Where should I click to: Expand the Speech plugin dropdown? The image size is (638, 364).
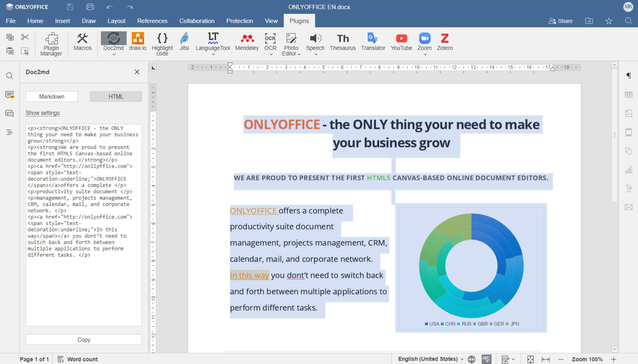coord(316,54)
